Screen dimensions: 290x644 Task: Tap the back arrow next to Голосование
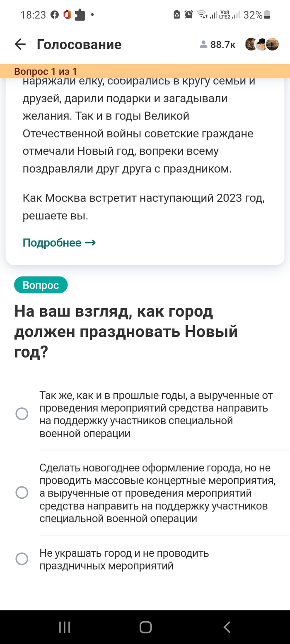coord(20,44)
